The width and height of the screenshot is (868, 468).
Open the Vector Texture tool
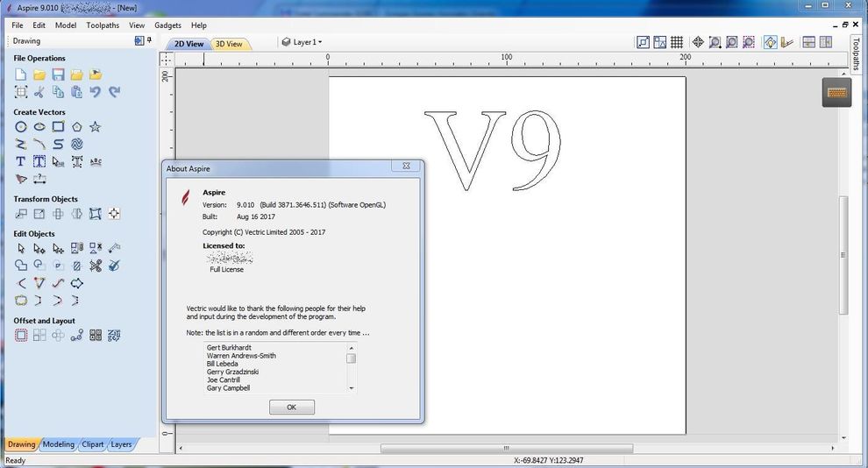coord(77,145)
